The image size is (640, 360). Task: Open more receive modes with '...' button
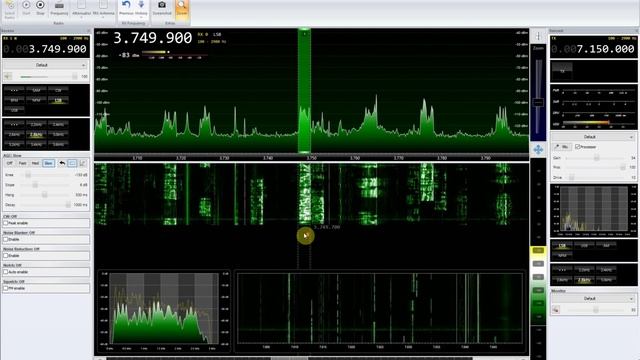point(14,90)
